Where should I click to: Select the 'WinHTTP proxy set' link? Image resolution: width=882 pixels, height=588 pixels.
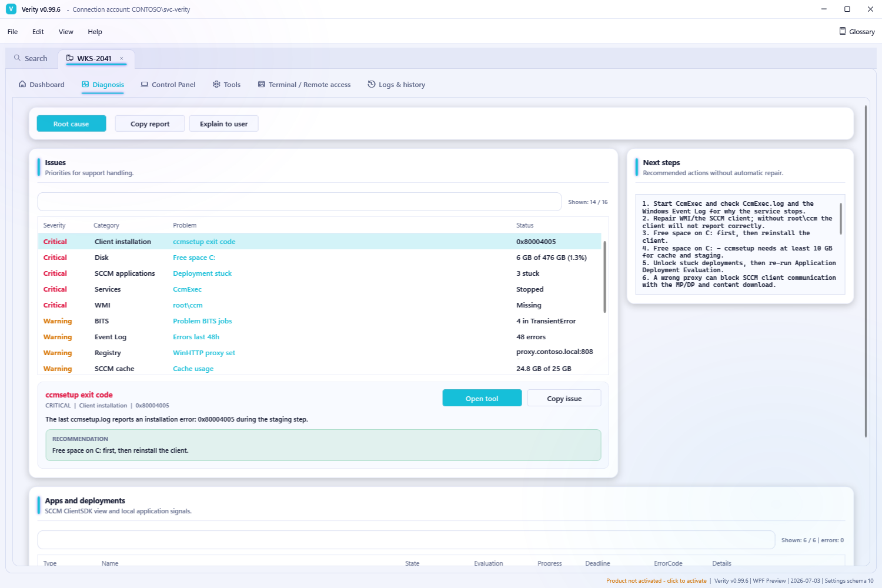tap(204, 353)
